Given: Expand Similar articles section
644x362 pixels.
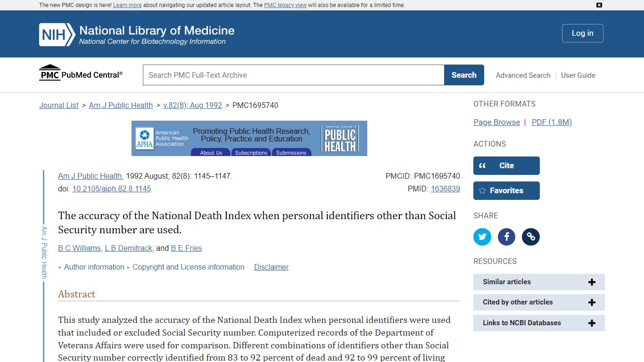Looking at the screenshot, I should pyautogui.click(x=539, y=282).
